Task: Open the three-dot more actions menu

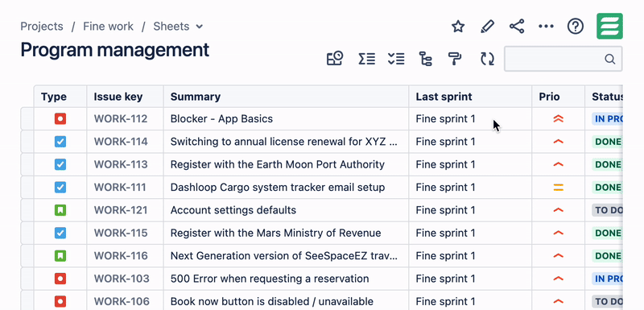Action: pyautogui.click(x=546, y=27)
